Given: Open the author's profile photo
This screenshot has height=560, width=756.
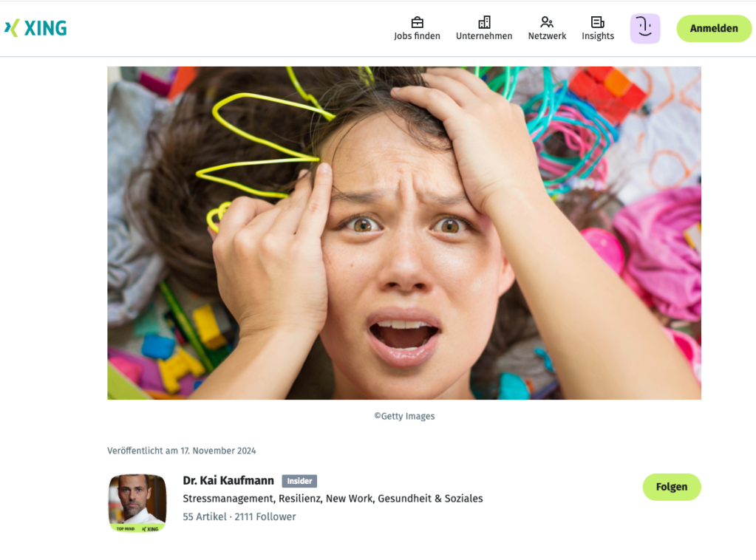Looking at the screenshot, I should [x=137, y=502].
